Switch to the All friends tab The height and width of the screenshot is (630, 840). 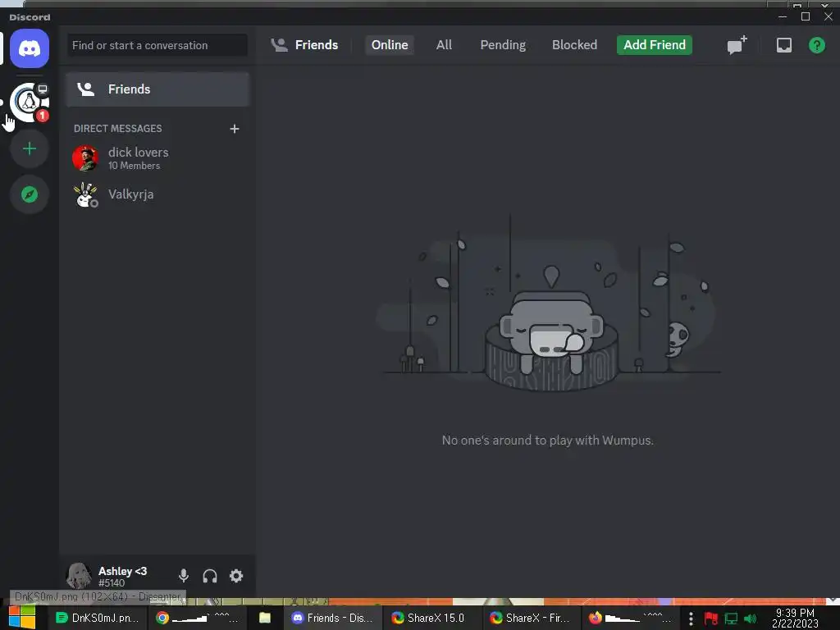(444, 45)
